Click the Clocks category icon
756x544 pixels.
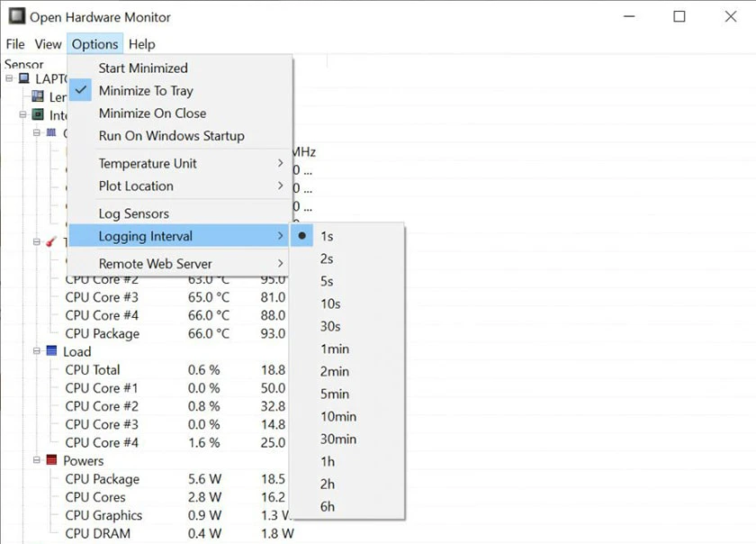coord(51,132)
